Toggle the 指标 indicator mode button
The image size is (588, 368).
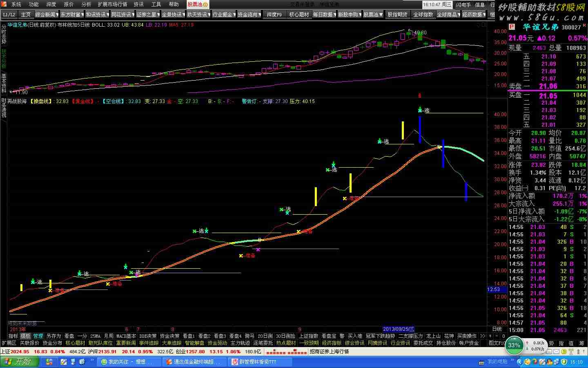click(x=13, y=336)
